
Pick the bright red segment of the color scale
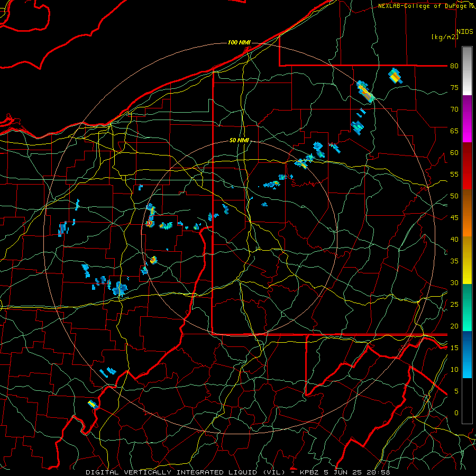point(467,178)
